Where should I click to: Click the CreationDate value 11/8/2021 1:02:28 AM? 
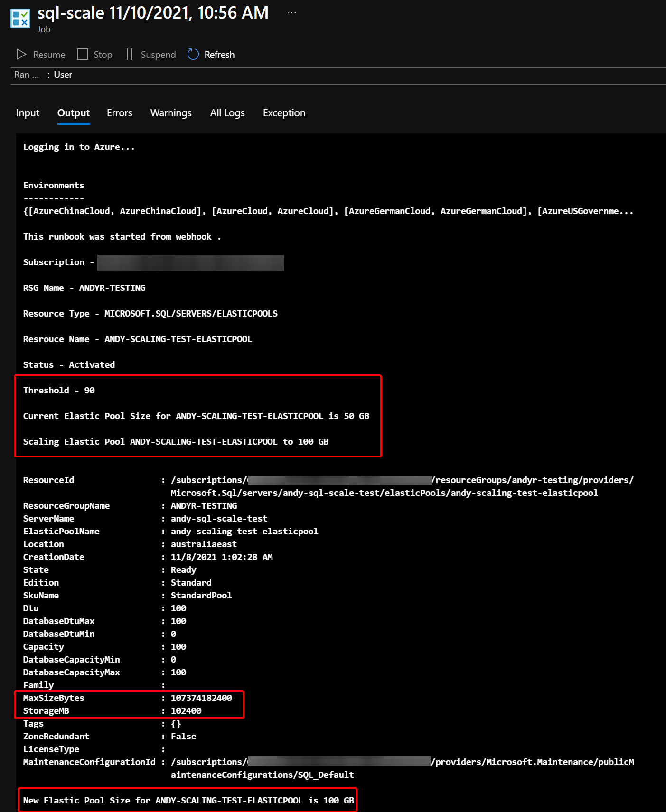point(222,557)
